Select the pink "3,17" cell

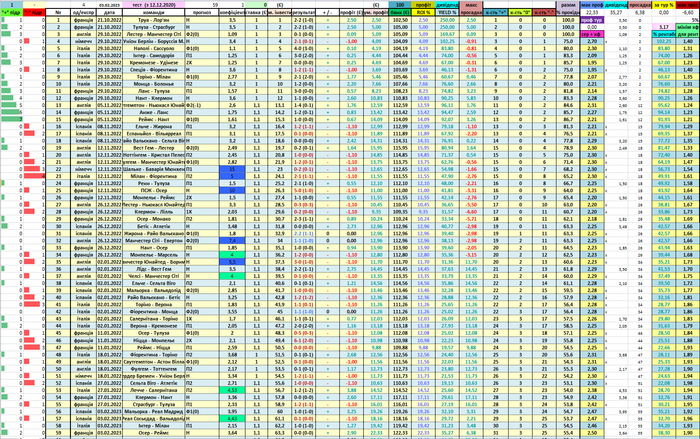tap(663, 27)
